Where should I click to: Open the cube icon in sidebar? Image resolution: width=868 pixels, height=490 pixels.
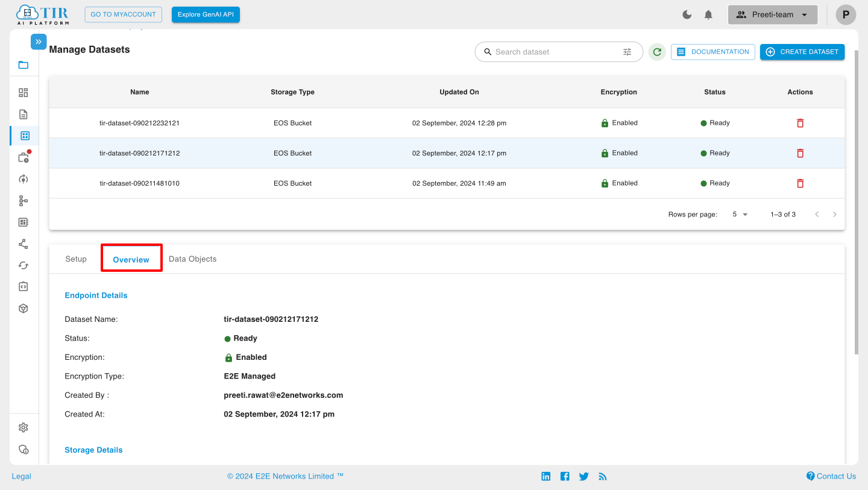pyautogui.click(x=24, y=309)
